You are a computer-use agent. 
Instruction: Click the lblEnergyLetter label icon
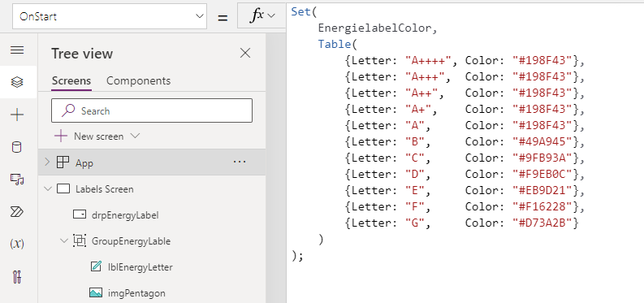[96, 267]
